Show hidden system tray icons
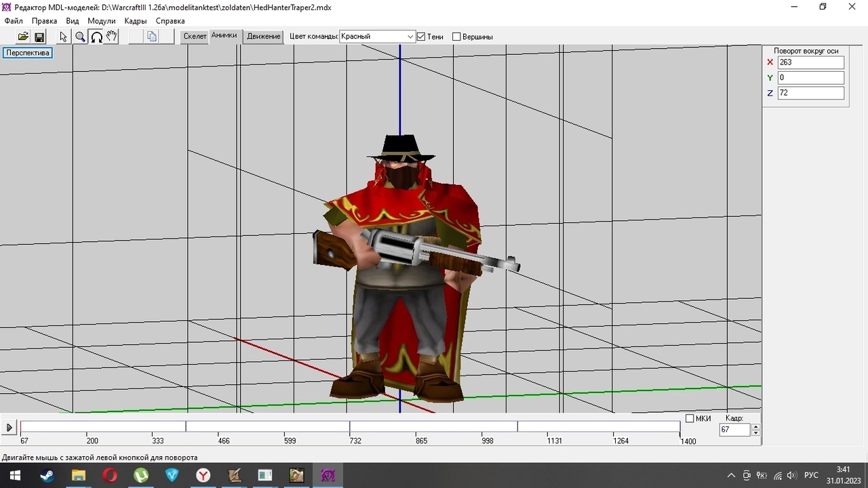This screenshot has width=868, height=488. [x=731, y=475]
